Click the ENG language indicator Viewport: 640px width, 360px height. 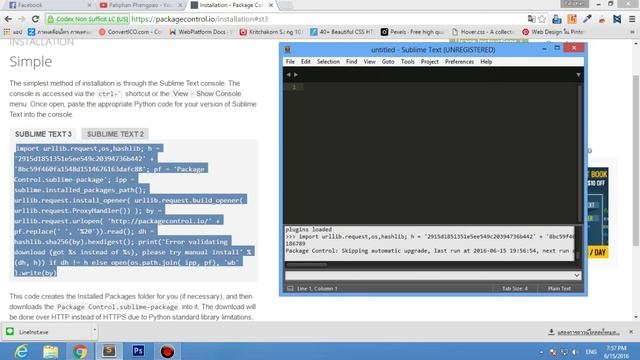click(x=591, y=352)
